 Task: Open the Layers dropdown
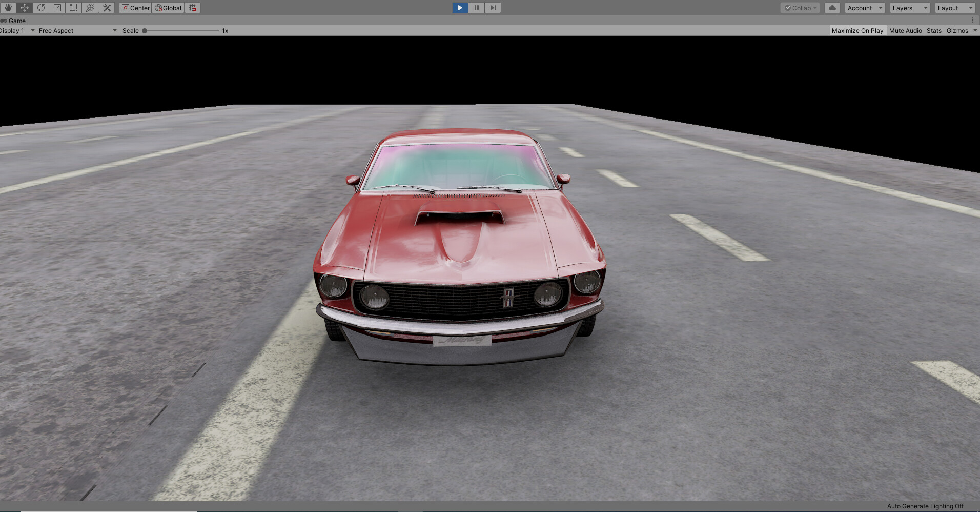point(909,8)
